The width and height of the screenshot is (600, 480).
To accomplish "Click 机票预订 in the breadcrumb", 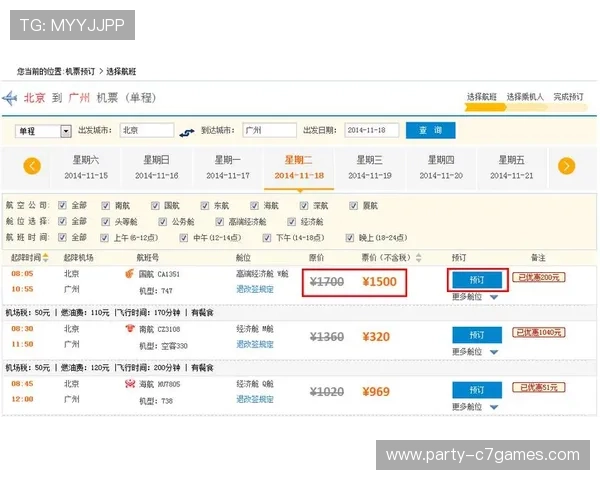I will 80,72.
